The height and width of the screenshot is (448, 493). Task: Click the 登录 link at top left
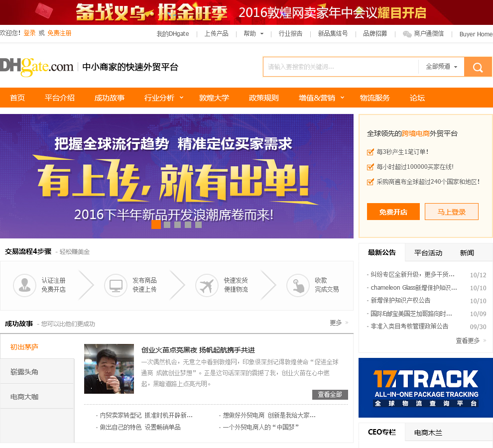(29, 33)
